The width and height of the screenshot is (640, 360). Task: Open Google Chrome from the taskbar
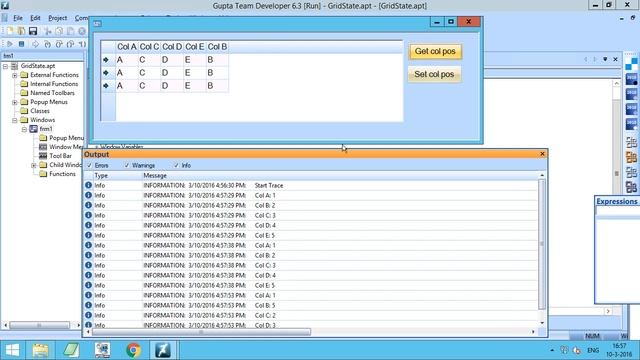coord(133,350)
